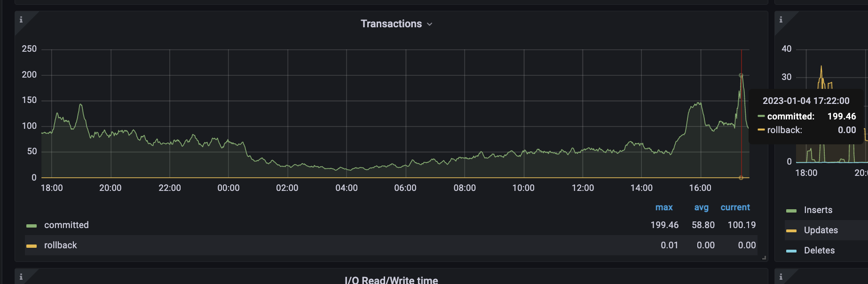Sort legend by max column
The width and height of the screenshot is (868, 284).
(x=664, y=207)
